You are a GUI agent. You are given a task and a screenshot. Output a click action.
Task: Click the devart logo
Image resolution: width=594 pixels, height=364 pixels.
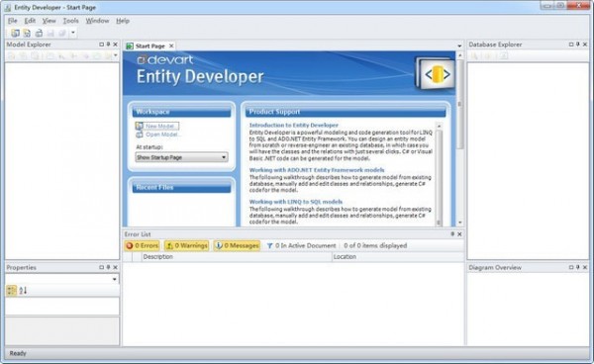click(164, 59)
